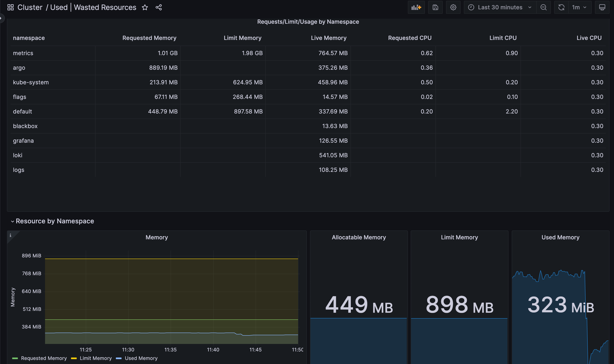Screen dimensions: 614x364
Task: Zoom out the time range
Action: click(x=543, y=7)
